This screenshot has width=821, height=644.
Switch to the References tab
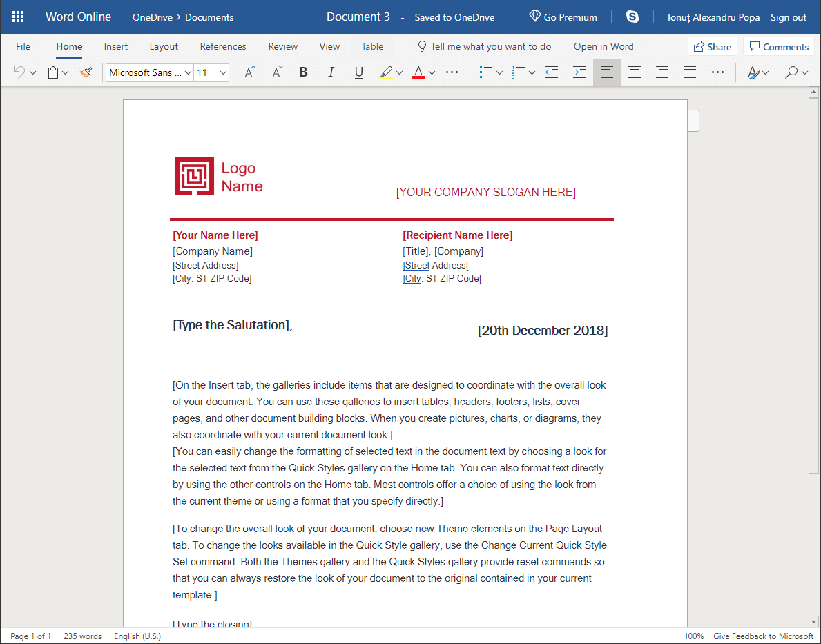[223, 46]
